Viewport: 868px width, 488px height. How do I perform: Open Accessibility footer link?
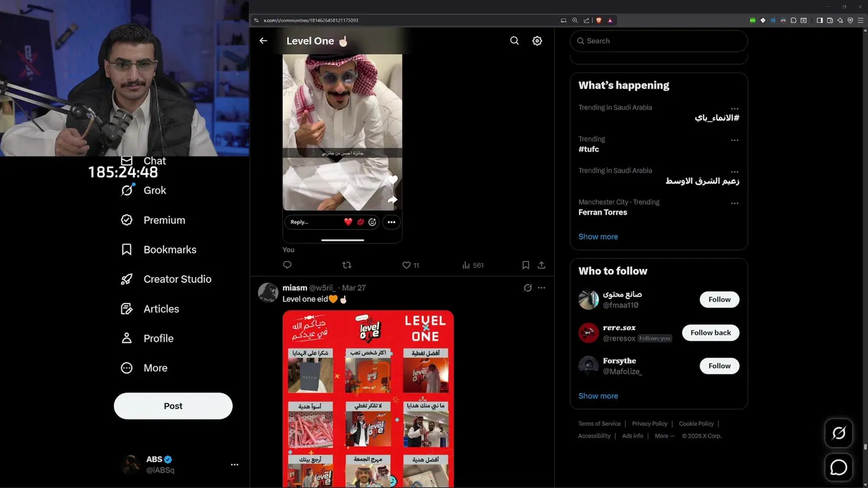coord(595,436)
